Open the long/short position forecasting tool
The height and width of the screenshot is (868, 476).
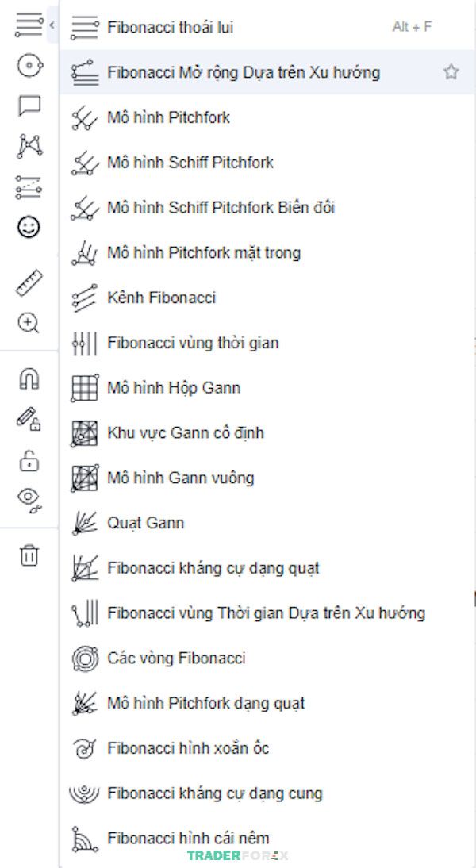[29, 187]
